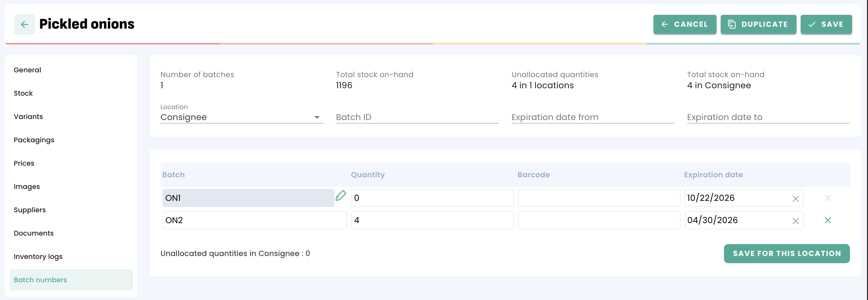This screenshot has width=868, height=300.
Task: Delete the ON2 batch row
Action: pyautogui.click(x=827, y=220)
